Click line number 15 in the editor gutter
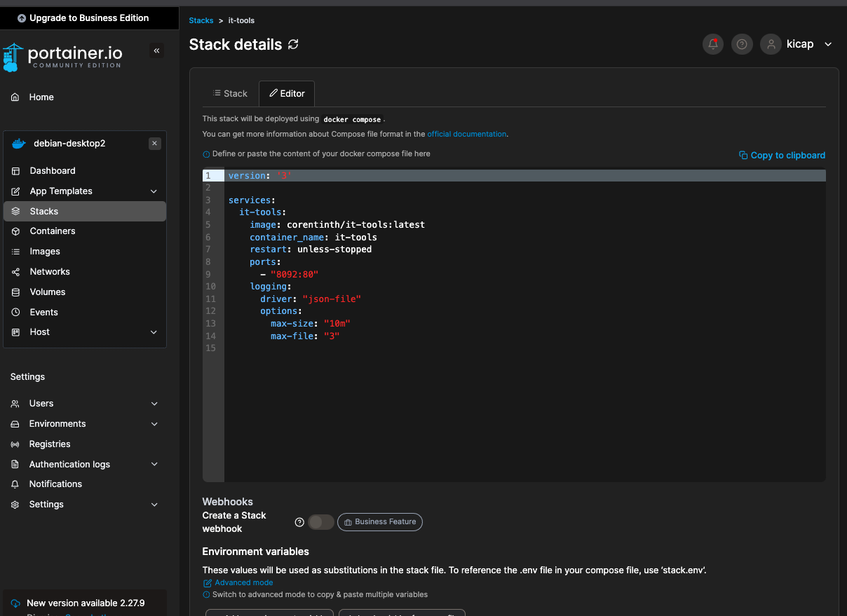This screenshot has height=616, width=847. (211, 348)
